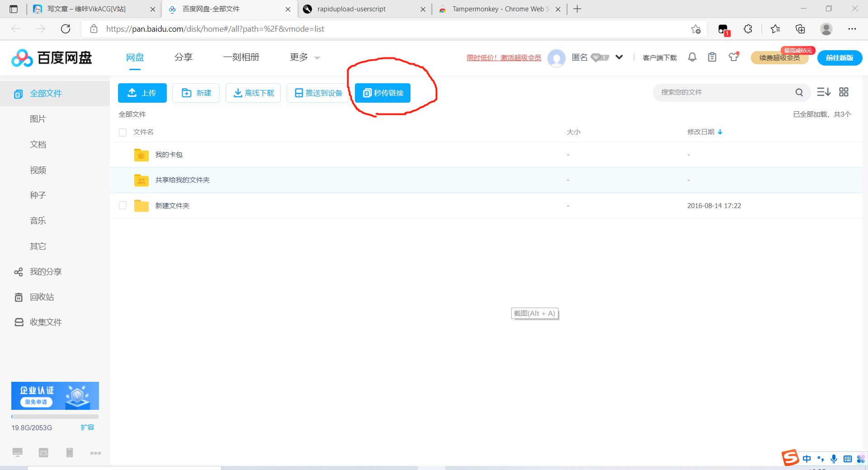Switch to grid view layout icon
This screenshot has width=868, height=470.
coord(844,92)
